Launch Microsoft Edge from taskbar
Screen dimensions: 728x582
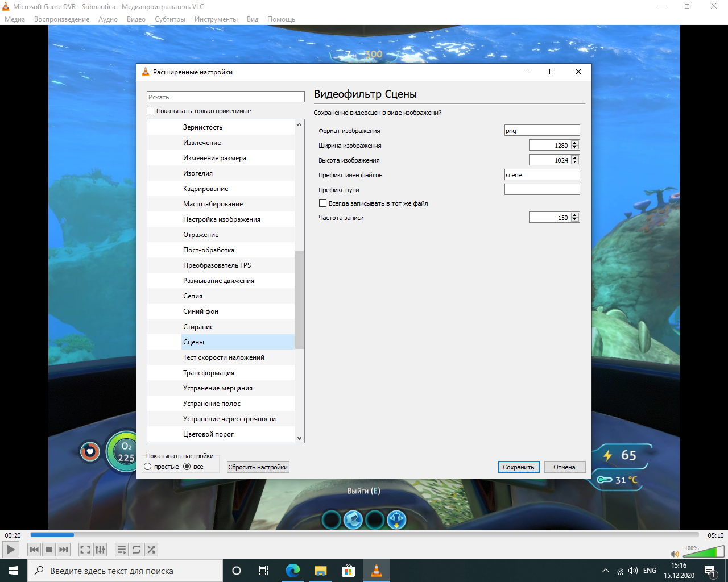[293, 571]
